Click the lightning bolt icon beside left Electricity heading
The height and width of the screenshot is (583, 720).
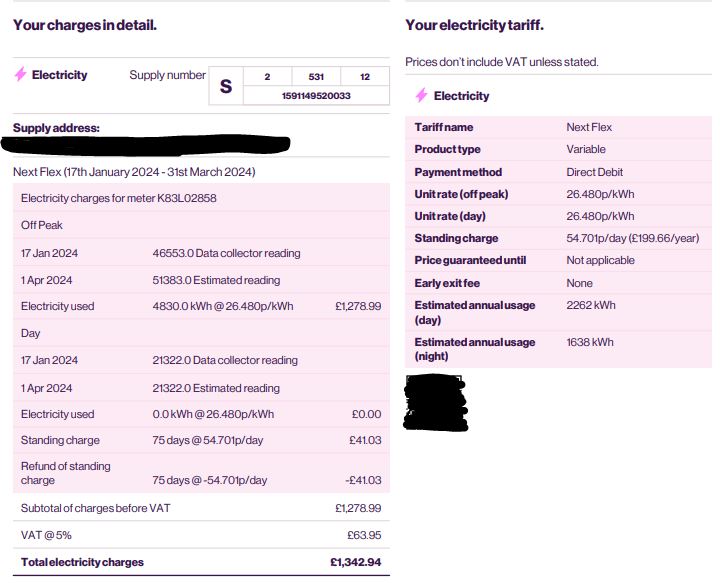(20, 74)
